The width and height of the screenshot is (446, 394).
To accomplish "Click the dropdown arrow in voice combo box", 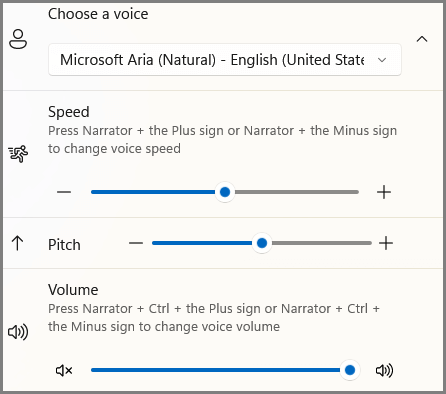I will coord(382,60).
